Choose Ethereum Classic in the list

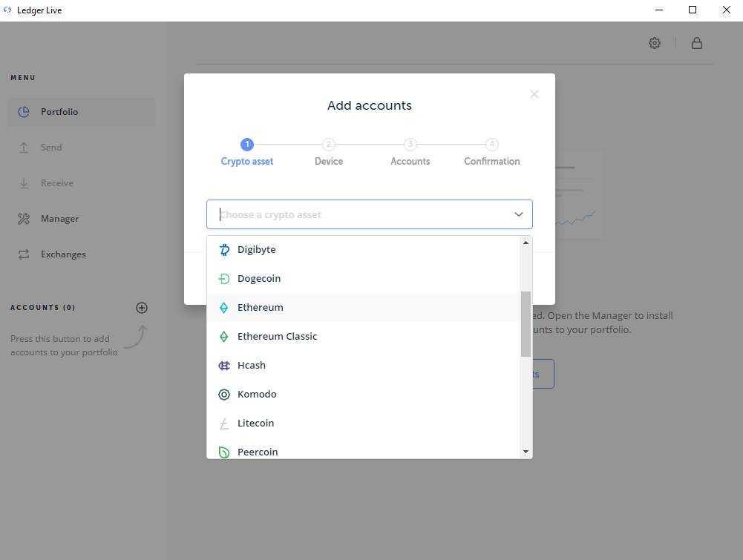click(364, 336)
